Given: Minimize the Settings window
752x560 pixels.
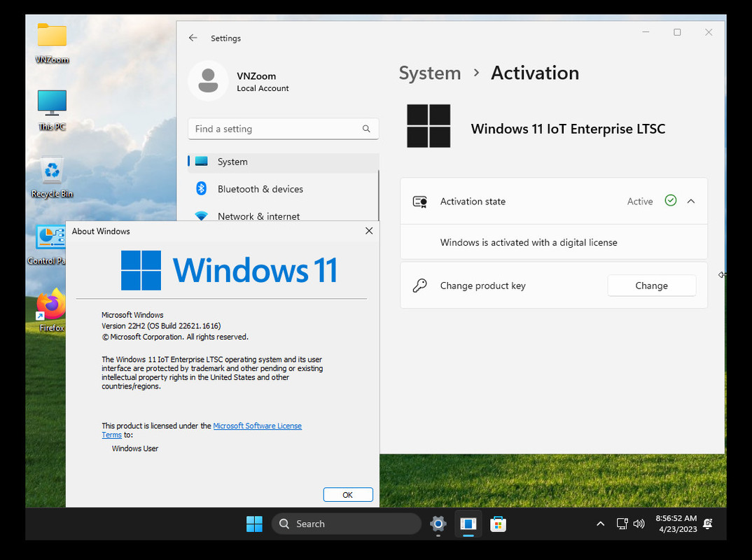Looking at the screenshot, I should (x=646, y=32).
